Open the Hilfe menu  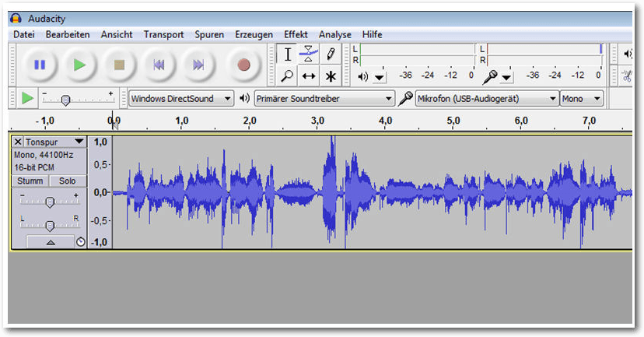(372, 34)
